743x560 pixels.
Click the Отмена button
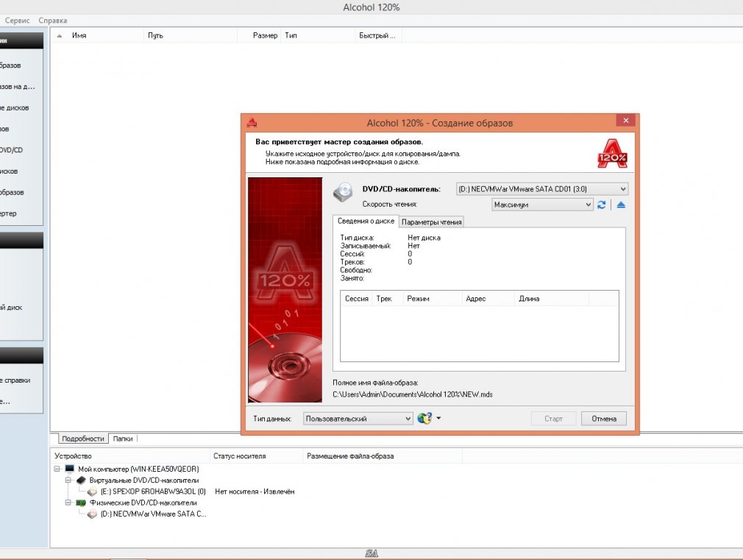point(604,419)
